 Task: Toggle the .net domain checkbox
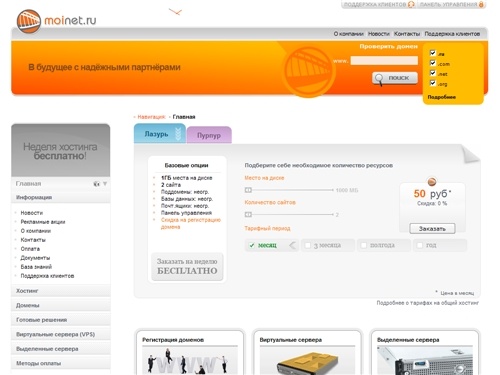[433, 73]
